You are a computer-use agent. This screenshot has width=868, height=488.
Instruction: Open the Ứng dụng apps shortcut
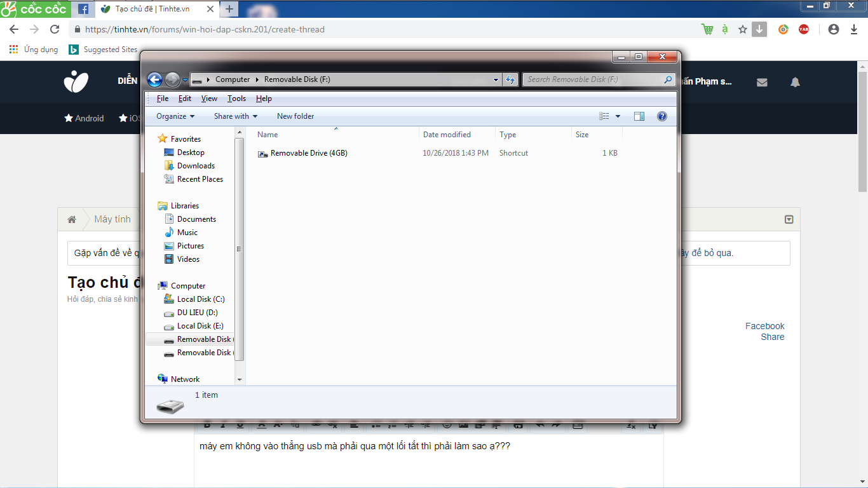[x=34, y=50]
